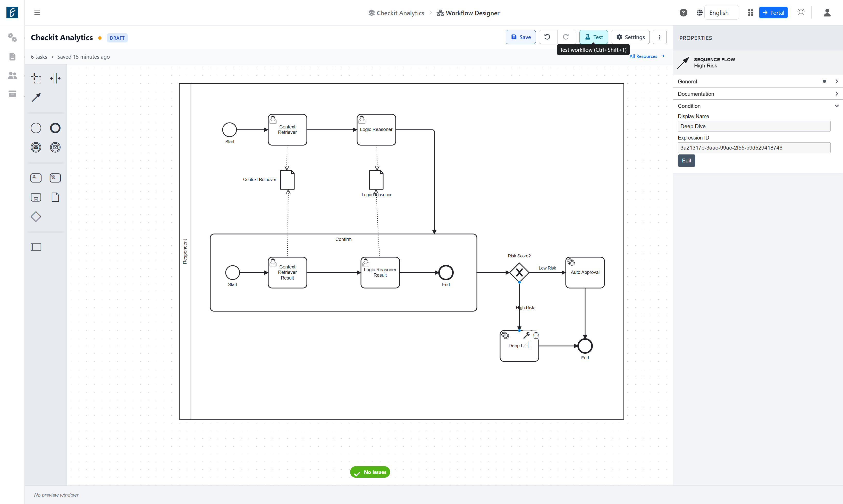Click the Expression ID field
The height and width of the screenshot is (504, 843).
754,148
